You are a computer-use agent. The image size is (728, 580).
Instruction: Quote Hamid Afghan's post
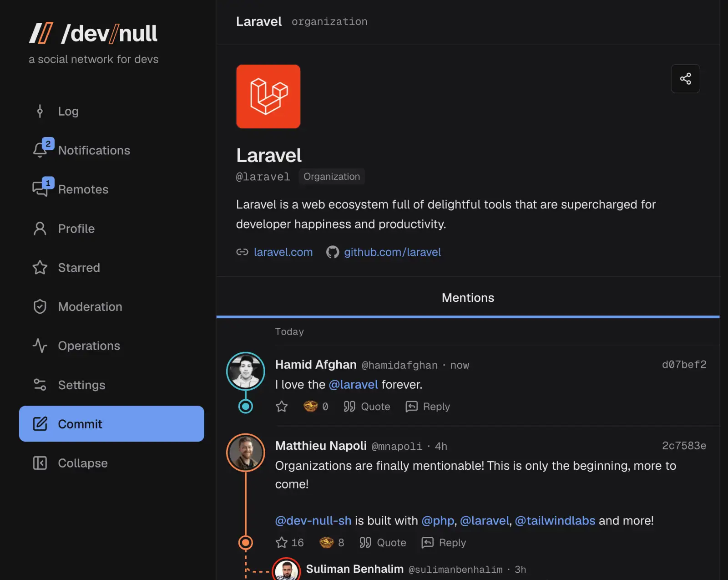coord(367,407)
